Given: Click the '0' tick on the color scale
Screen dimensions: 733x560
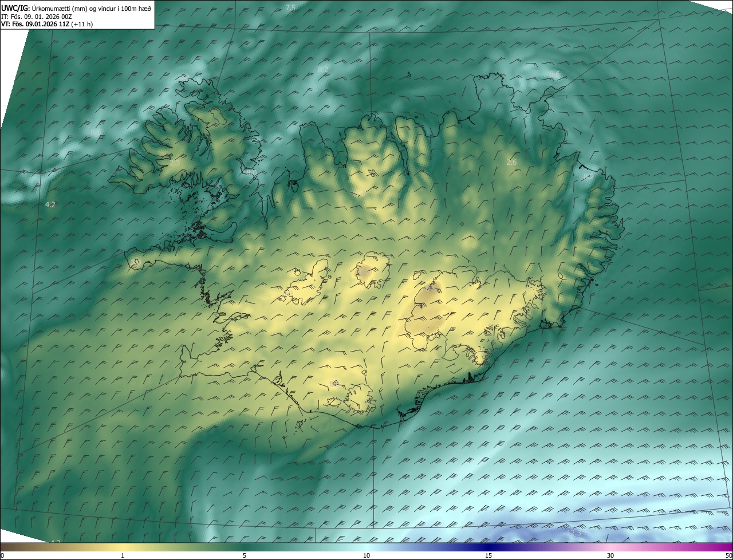Looking at the screenshot, I should (x=2, y=555).
